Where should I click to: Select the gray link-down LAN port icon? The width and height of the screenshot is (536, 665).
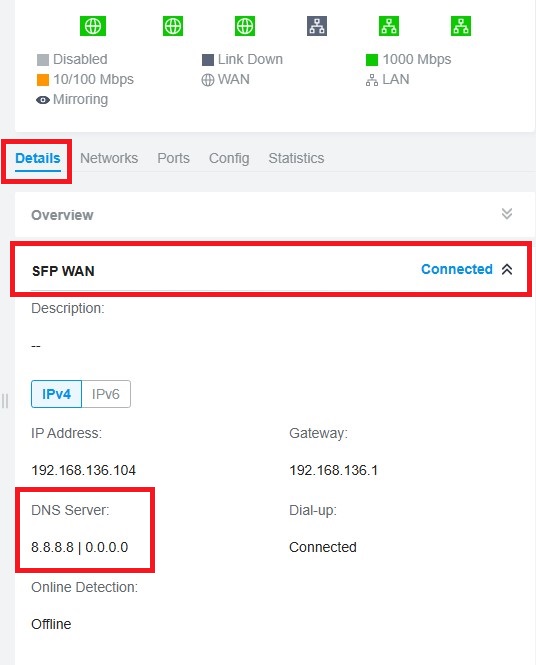(x=317, y=26)
